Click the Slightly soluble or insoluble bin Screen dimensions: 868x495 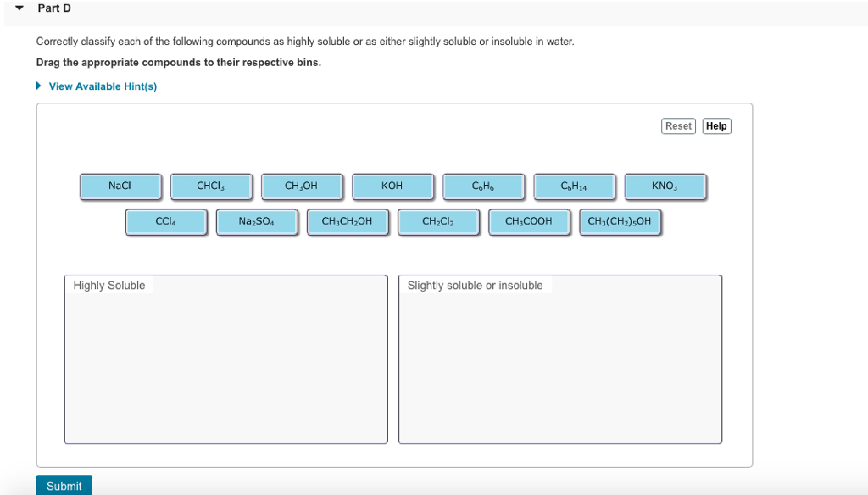click(x=559, y=359)
